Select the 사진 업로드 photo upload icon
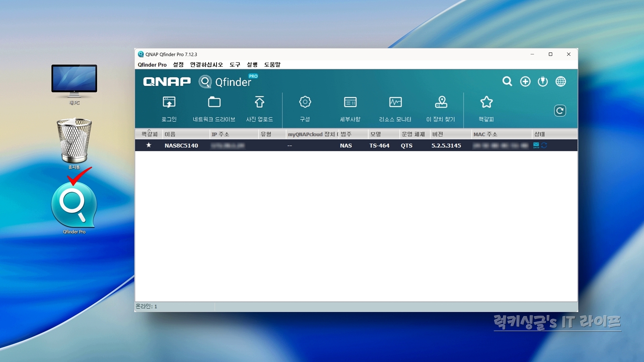 point(259,102)
